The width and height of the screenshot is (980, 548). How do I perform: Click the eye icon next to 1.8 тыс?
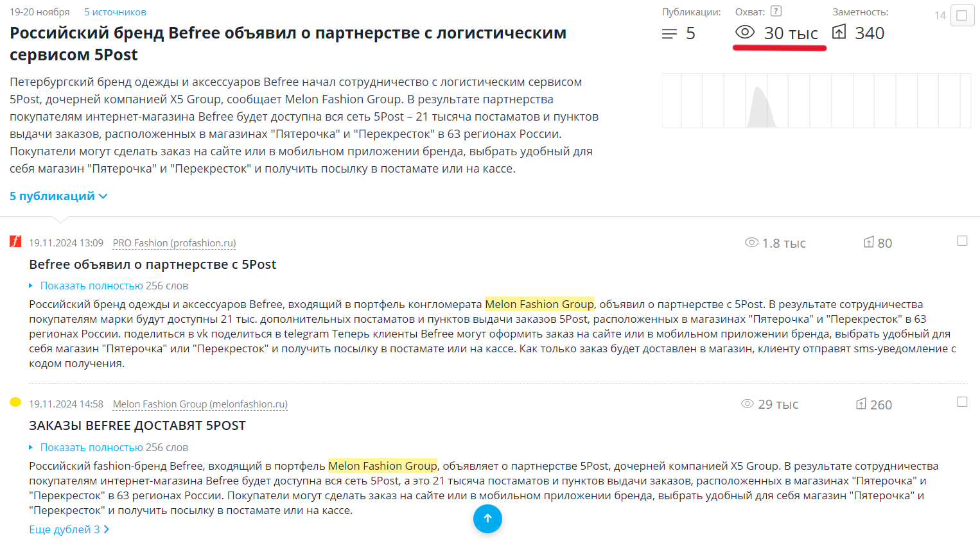751,243
